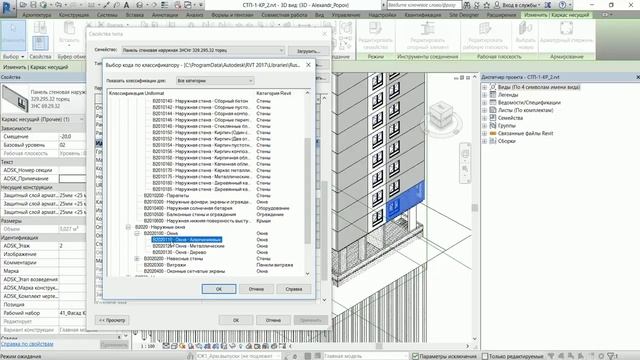The width and height of the screenshot is (640, 360).
Task: Collapse the B2020100 - Окна tree node
Action: pos(137,233)
